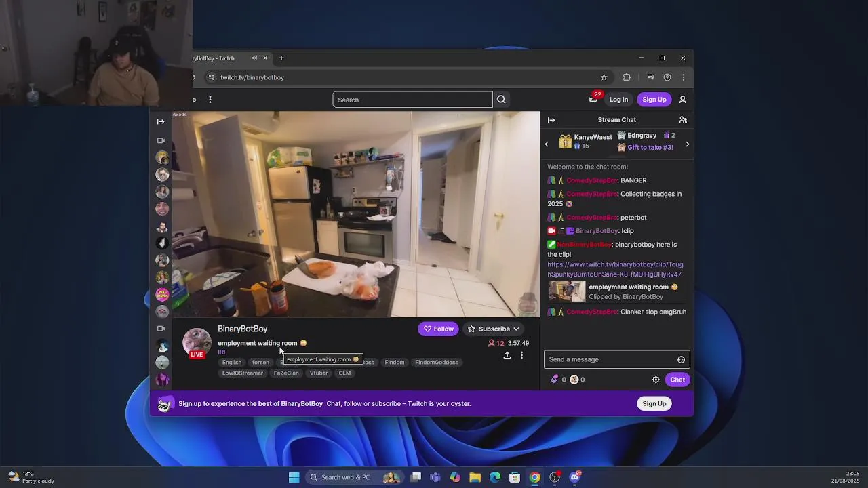Viewport: 868px width, 488px height.
Task: Click KanyeWaest top gifter entry
Action: (585, 142)
